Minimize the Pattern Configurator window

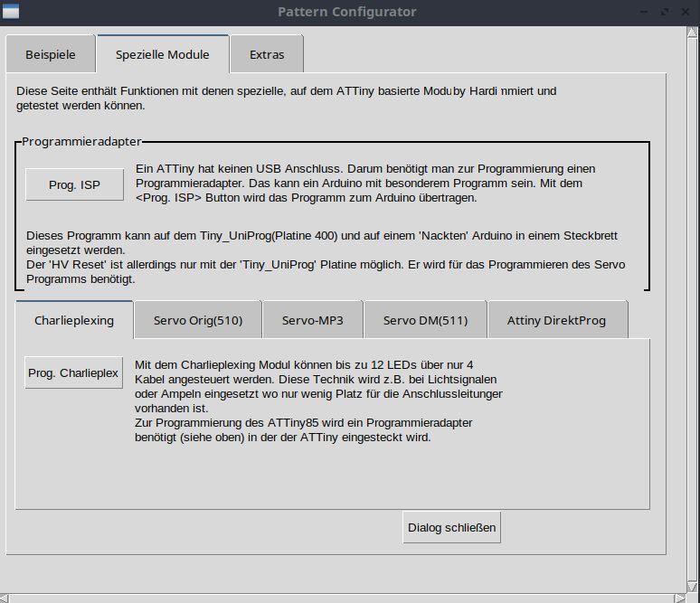647,12
